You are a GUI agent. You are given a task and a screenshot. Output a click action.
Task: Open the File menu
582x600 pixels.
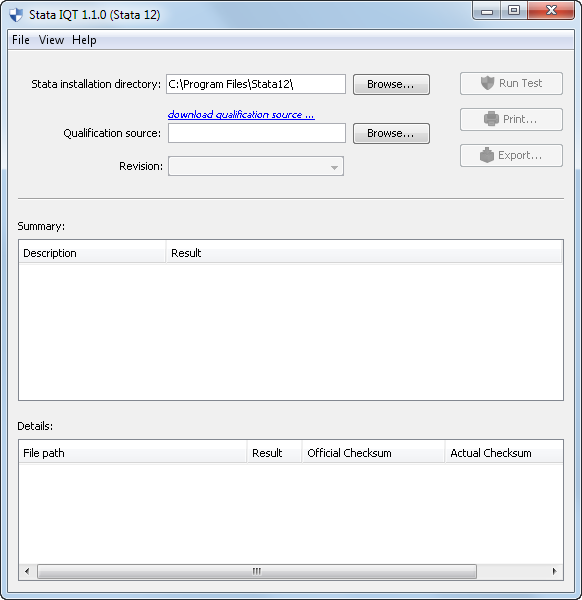point(21,40)
